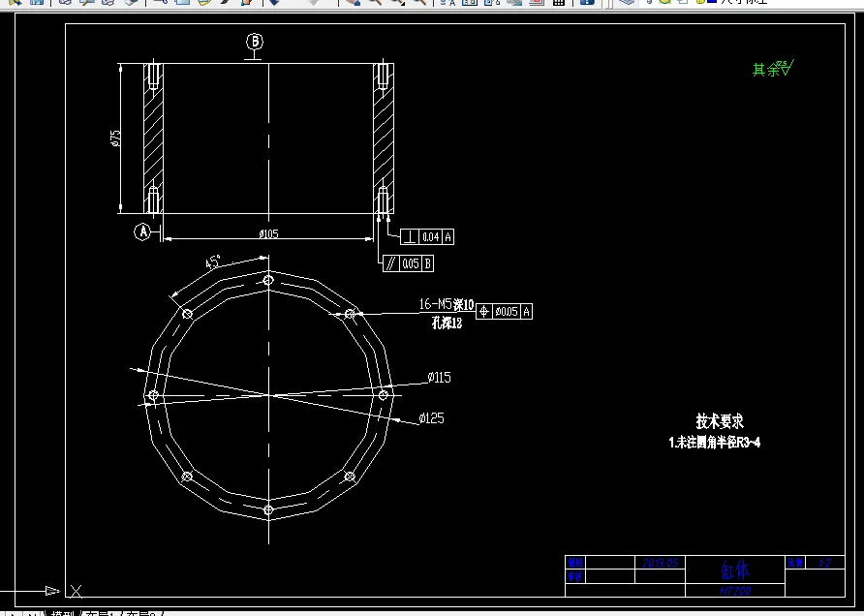Image resolution: width=864 pixels, height=616 pixels.
Task: Pick the lower-left bolt hole on the flange
Action: point(187,477)
